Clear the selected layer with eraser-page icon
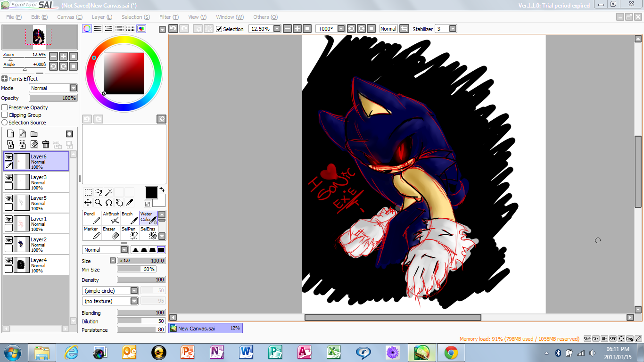 pyautogui.click(x=34, y=144)
